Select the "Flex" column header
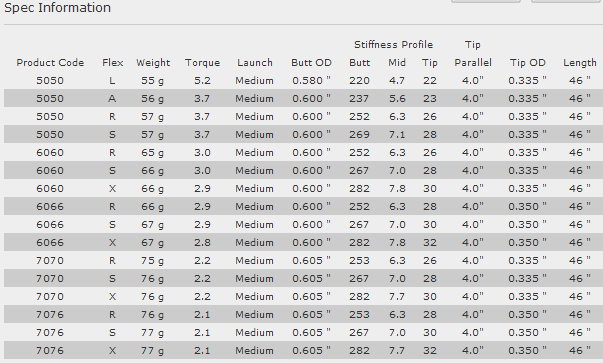Image resolution: width=603 pixels, height=363 pixels. (112, 63)
